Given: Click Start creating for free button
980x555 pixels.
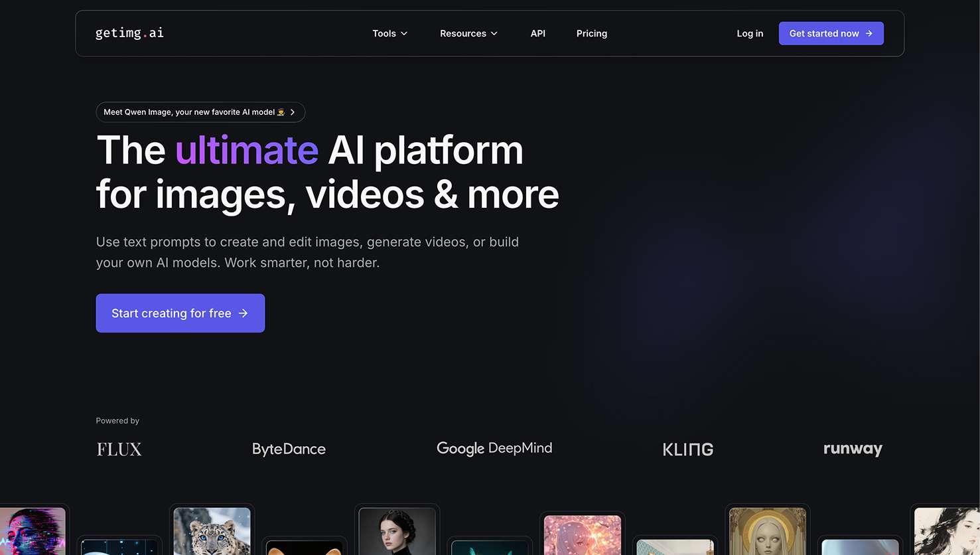Looking at the screenshot, I should [x=180, y=313].
